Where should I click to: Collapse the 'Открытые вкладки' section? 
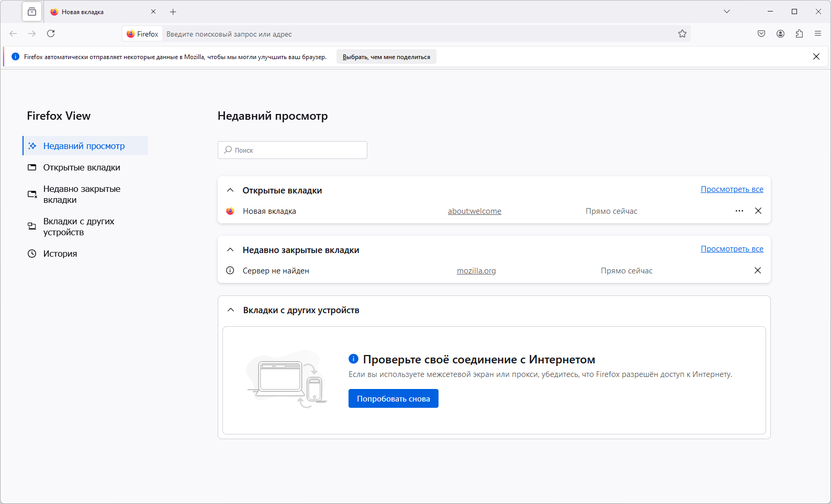click(x=230, y=190)
